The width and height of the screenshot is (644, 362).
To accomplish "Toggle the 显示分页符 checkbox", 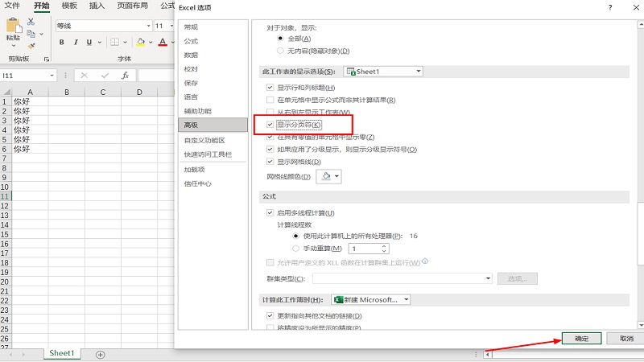I will (x=270, y=125).
